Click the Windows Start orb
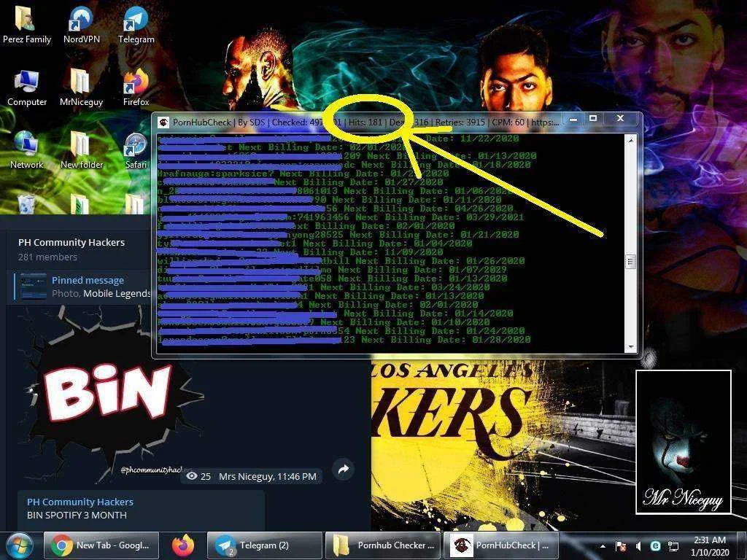This screenshot has width=747, height=560. [x=19, y=545]
